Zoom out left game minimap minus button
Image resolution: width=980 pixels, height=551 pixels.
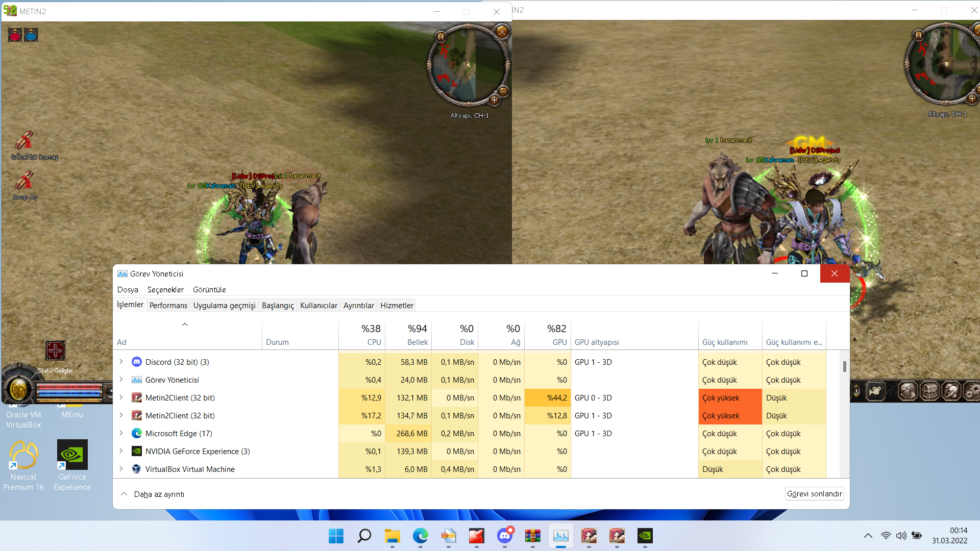click(x=503, y=91)
